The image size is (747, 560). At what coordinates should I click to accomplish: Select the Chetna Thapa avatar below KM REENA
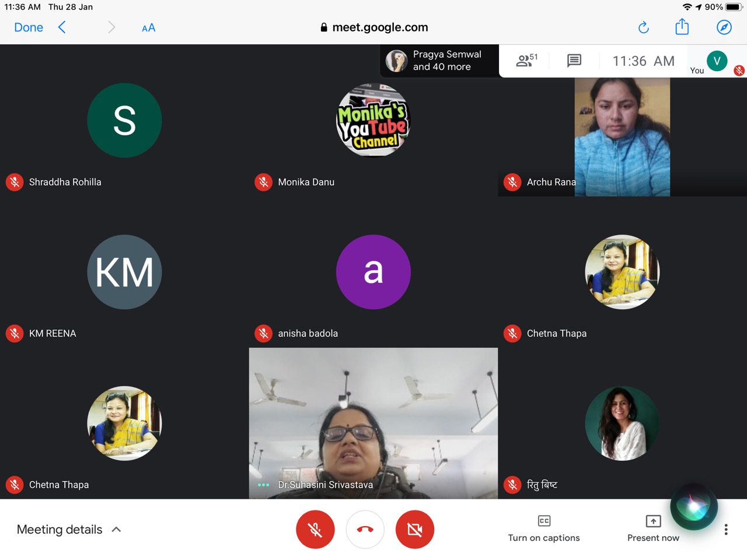point(124,423)
